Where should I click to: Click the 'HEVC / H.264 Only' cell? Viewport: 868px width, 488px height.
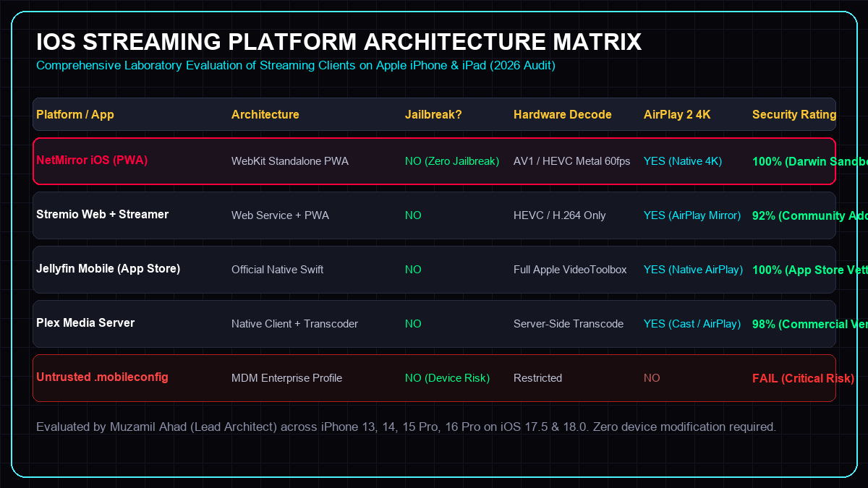(560, 215)
